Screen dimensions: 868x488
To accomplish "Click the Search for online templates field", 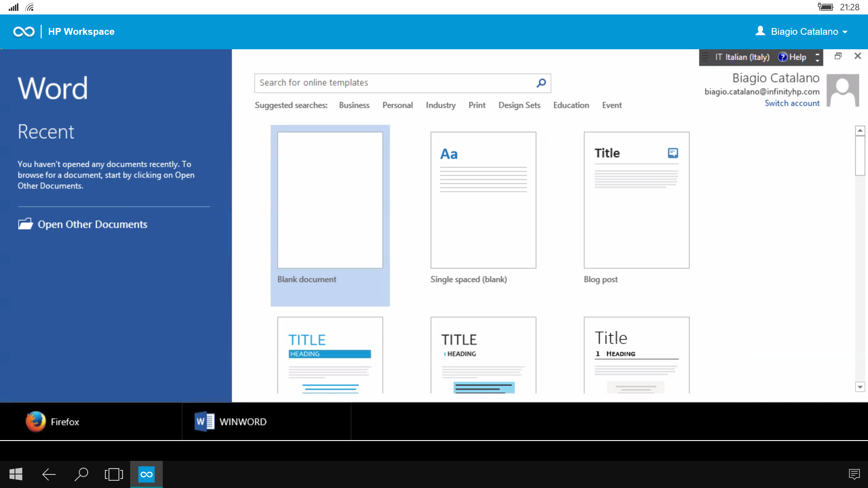I will [402, 83].
